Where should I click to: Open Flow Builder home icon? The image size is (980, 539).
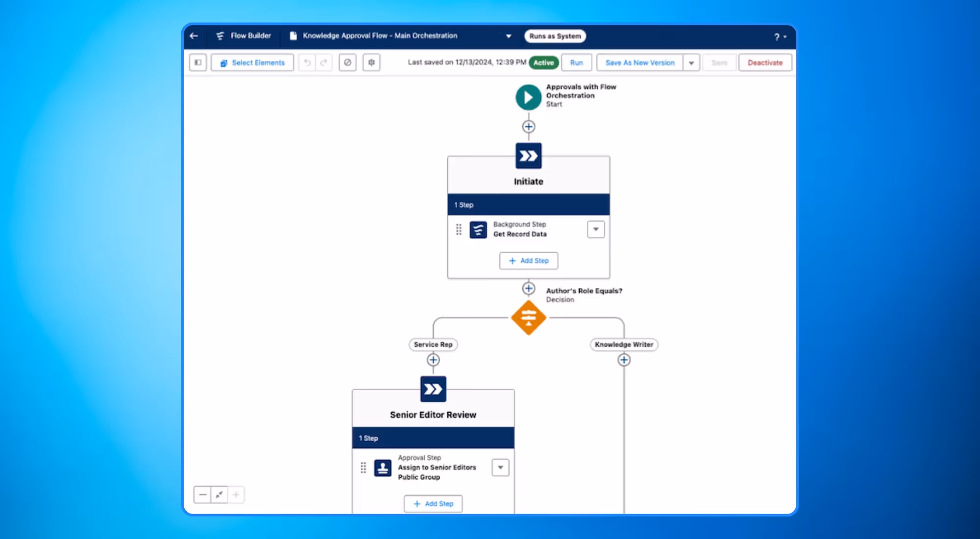(220, 36)
